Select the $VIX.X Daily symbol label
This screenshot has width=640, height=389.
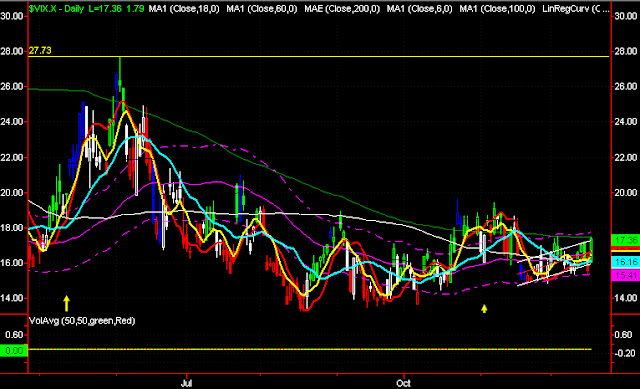click(56, 8)
